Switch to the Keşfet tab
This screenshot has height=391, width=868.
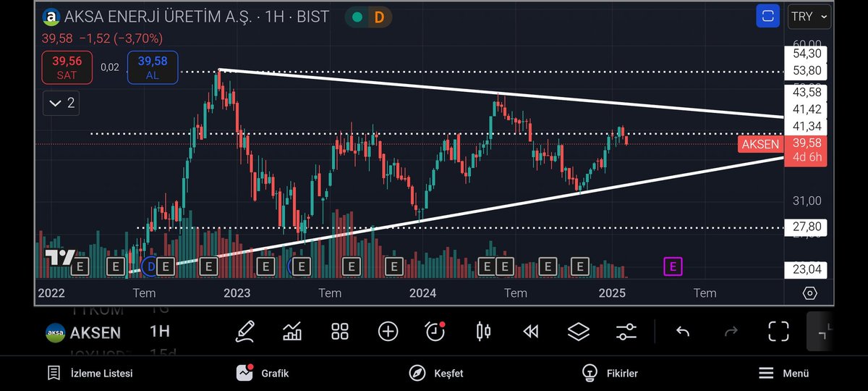(x=436, y=374)
